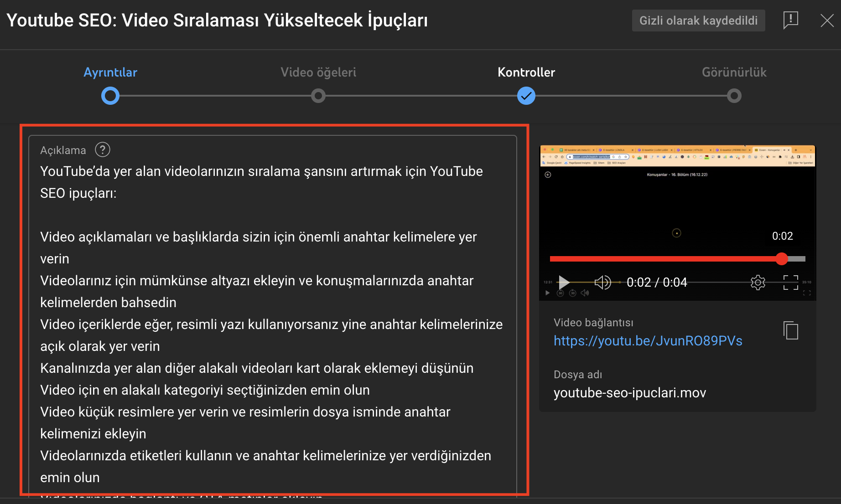Select the Video öğeleri step circle
This screenshot has width=841, height=504.
pyautogui.click(x=318, y=96)
